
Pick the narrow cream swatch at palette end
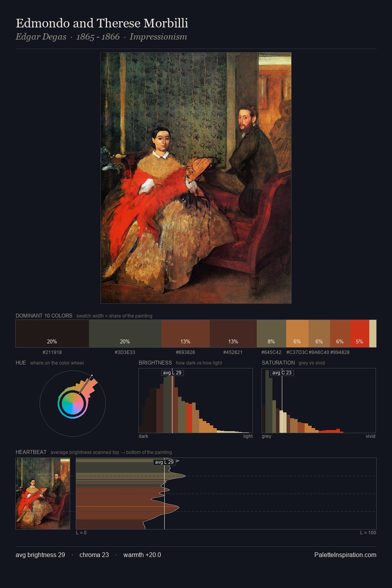(373, 334)
